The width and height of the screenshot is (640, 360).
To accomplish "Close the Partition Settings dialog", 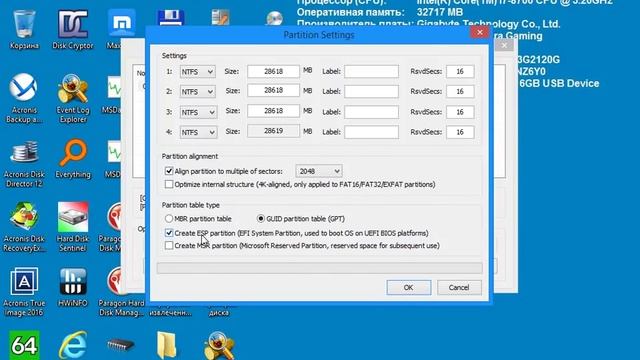I will [x=480, y=32].
